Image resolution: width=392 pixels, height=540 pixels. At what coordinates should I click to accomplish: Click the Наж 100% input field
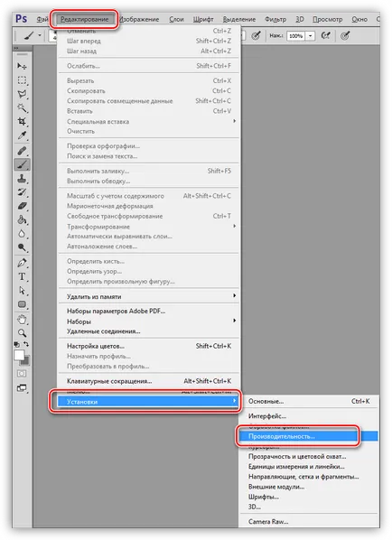click(x=296, y=36)
